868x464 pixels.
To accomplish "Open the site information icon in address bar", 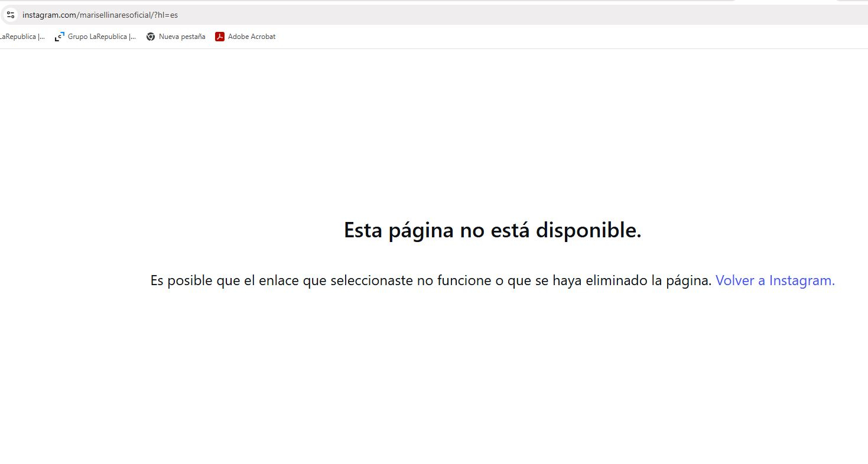I will point(11,15).
